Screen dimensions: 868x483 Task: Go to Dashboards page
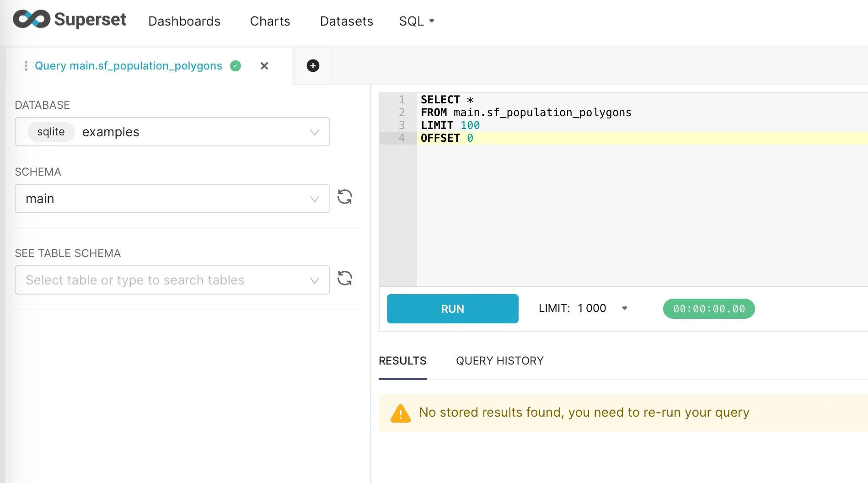(x=184, y=21)
